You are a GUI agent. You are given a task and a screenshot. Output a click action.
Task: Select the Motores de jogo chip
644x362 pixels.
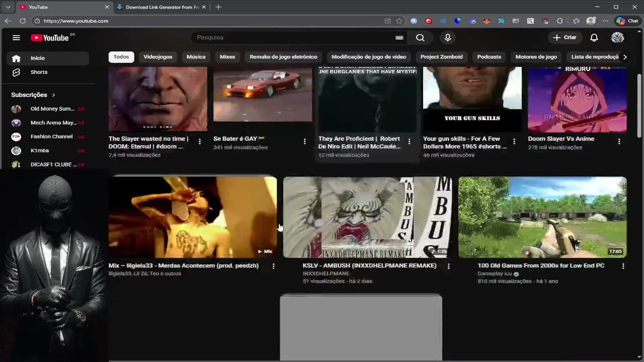pos(536,57)
